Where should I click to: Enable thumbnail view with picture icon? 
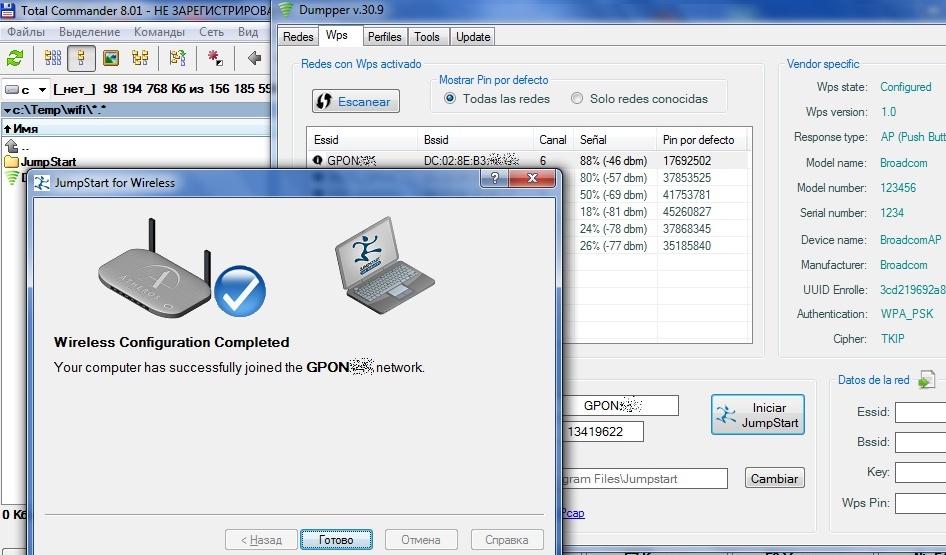click(111, 58)
